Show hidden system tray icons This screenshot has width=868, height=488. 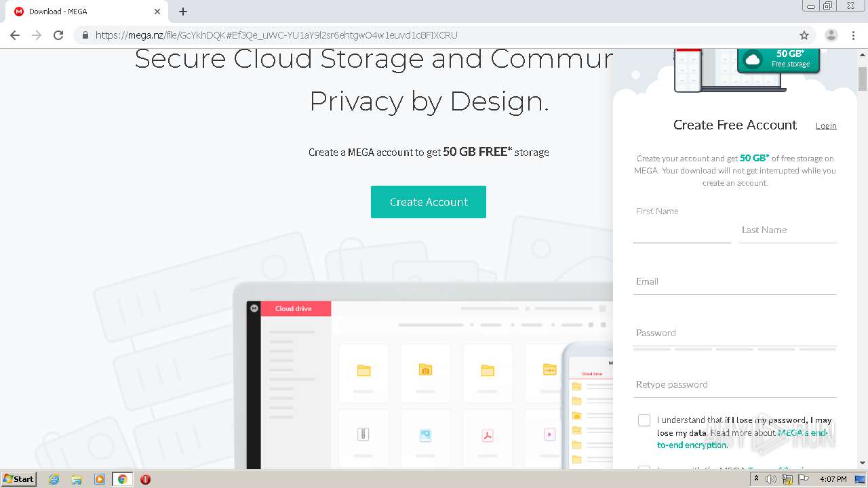[x=756, y=479]
